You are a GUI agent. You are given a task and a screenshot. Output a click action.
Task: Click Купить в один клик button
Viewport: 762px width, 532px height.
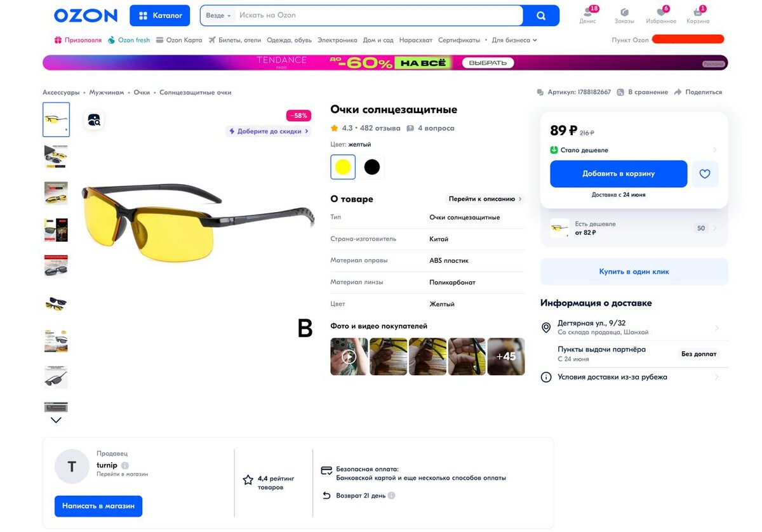tap(634, 272)
